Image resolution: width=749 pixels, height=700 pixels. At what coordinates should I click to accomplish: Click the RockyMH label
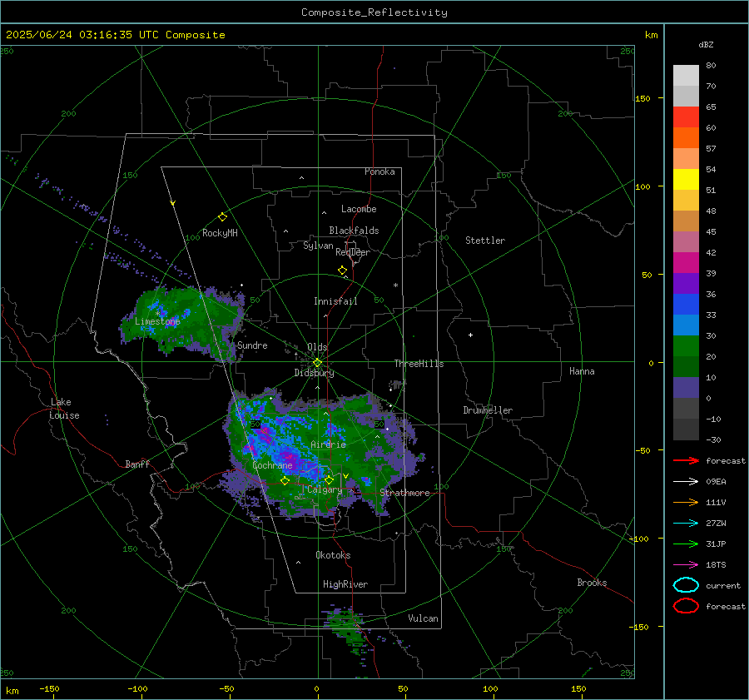220,233
